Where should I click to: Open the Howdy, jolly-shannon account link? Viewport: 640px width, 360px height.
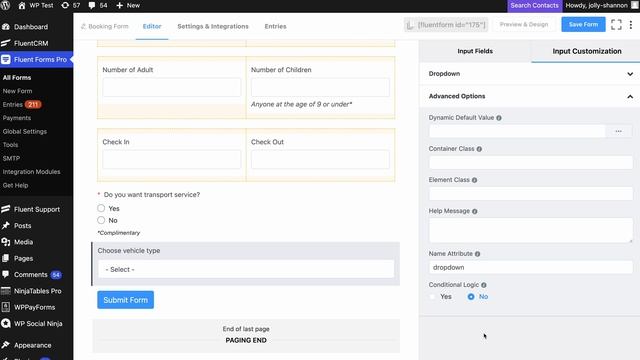[602, 5]
